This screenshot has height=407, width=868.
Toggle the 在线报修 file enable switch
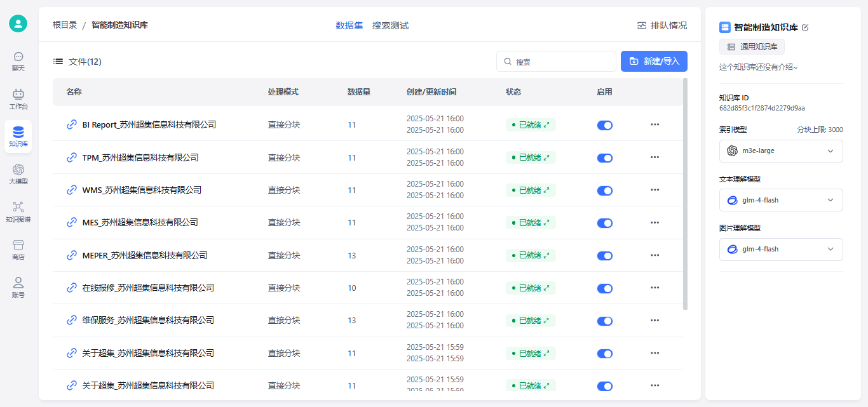click(605, 288)
